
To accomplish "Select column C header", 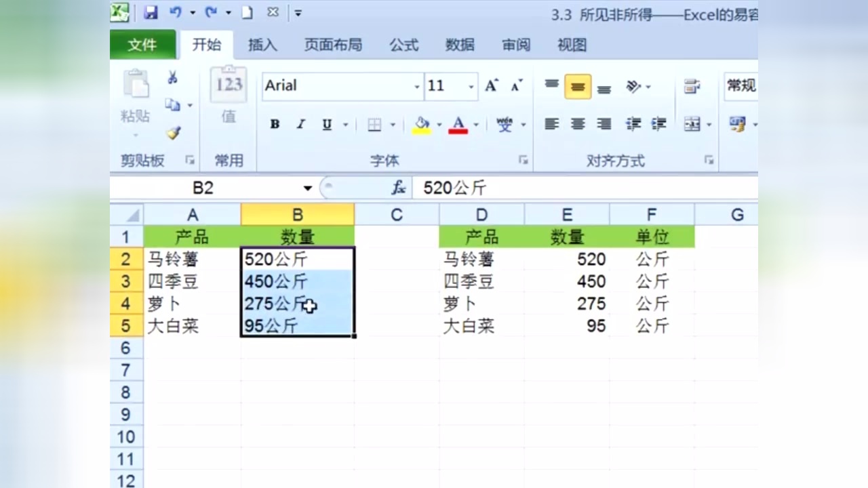I will point(397,215).
